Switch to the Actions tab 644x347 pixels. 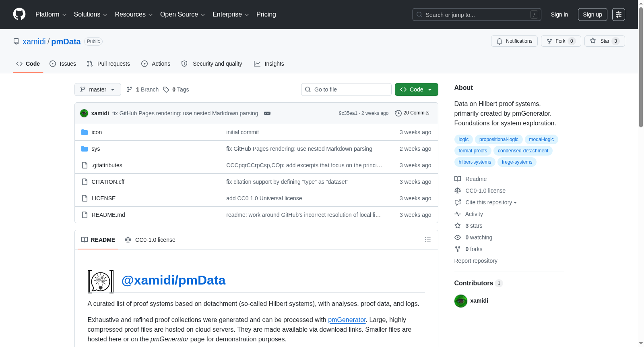point(156,64)
